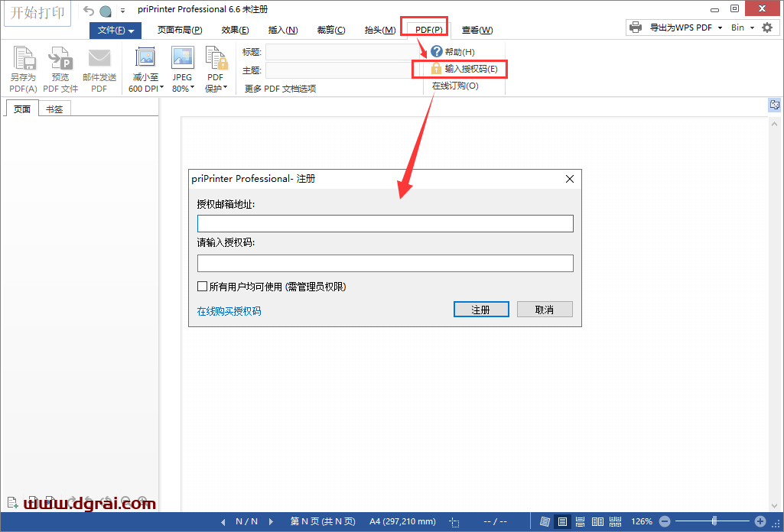Select the 预览PDF文件 tool

click(60, 67)
